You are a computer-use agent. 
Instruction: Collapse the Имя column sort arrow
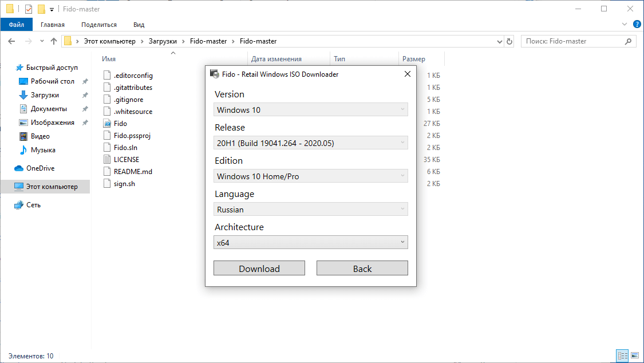tap(172, 53)
